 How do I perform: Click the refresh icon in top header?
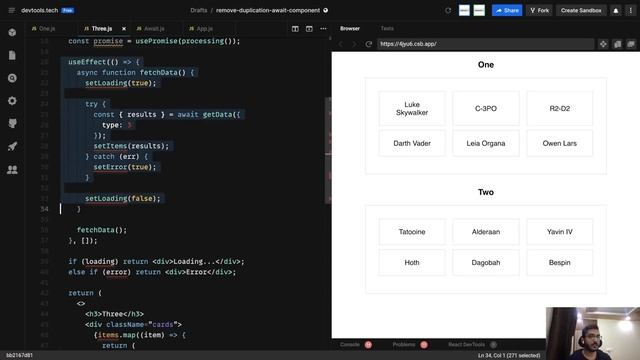click(448, 11)
